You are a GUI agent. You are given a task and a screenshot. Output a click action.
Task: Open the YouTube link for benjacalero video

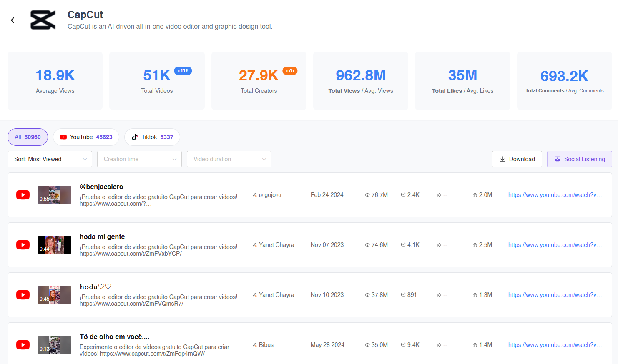pos(555,195)
